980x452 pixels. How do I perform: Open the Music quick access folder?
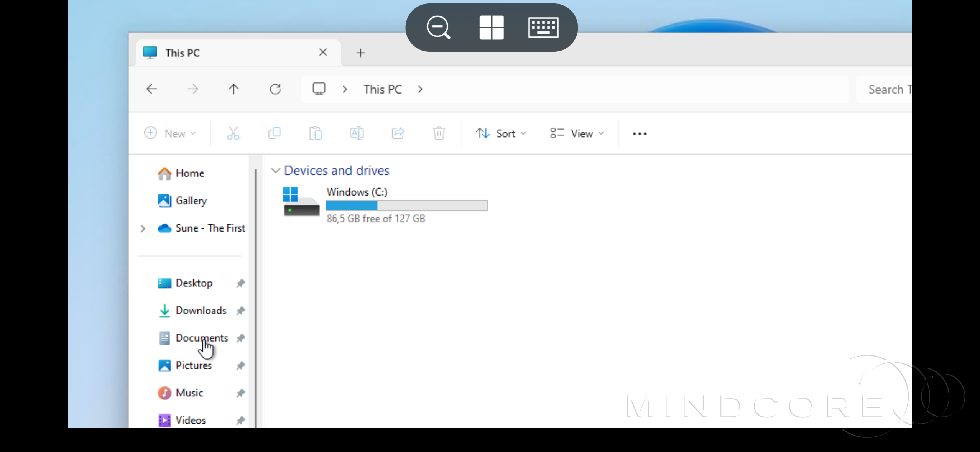coord(181,393)
